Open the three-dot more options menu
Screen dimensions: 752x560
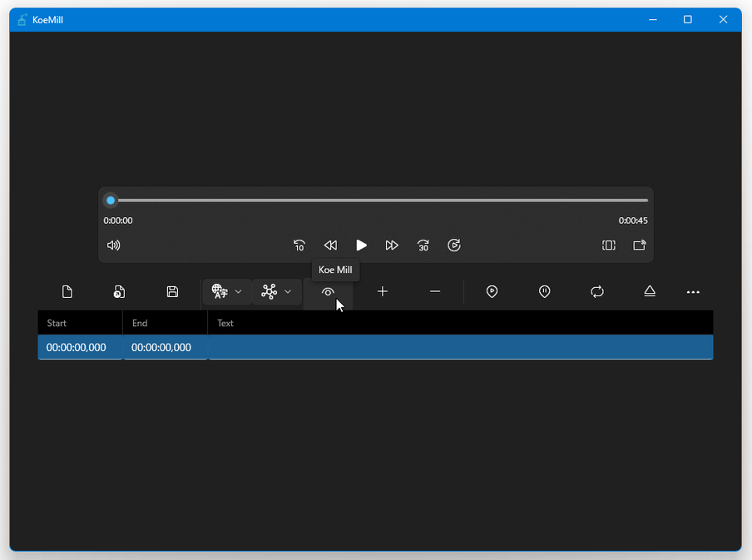click(693, 292)
